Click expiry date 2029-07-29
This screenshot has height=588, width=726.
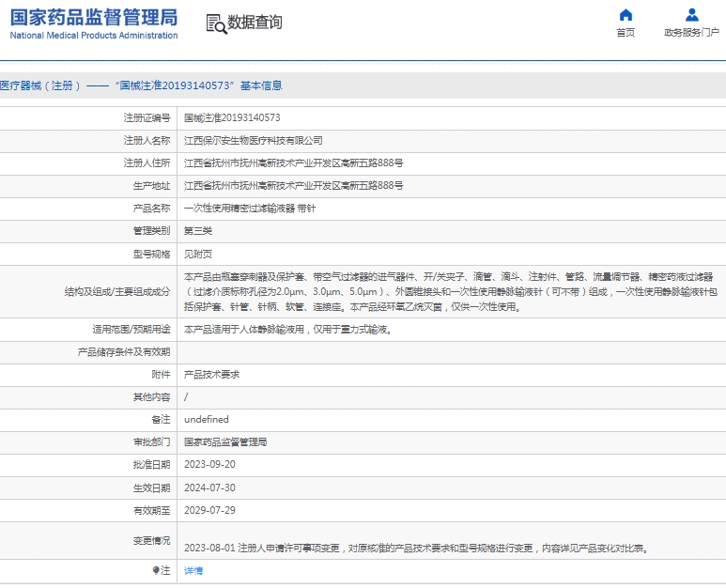[x=209, y=510]
